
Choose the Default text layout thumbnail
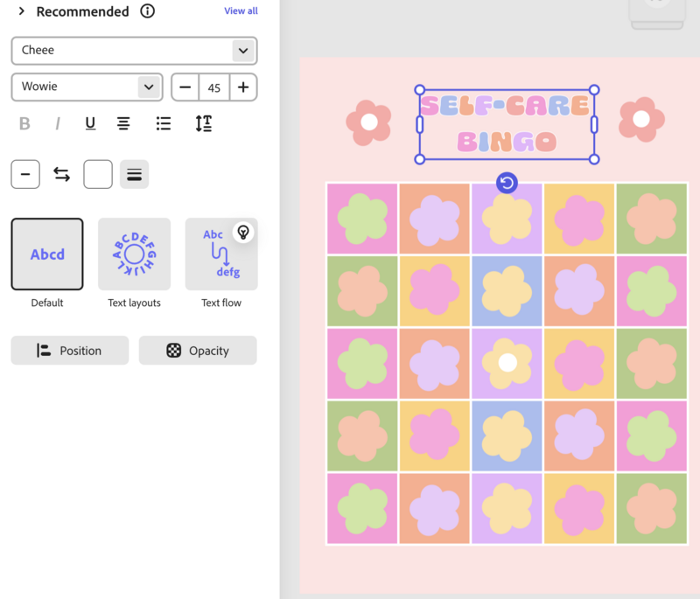[47, 254]
